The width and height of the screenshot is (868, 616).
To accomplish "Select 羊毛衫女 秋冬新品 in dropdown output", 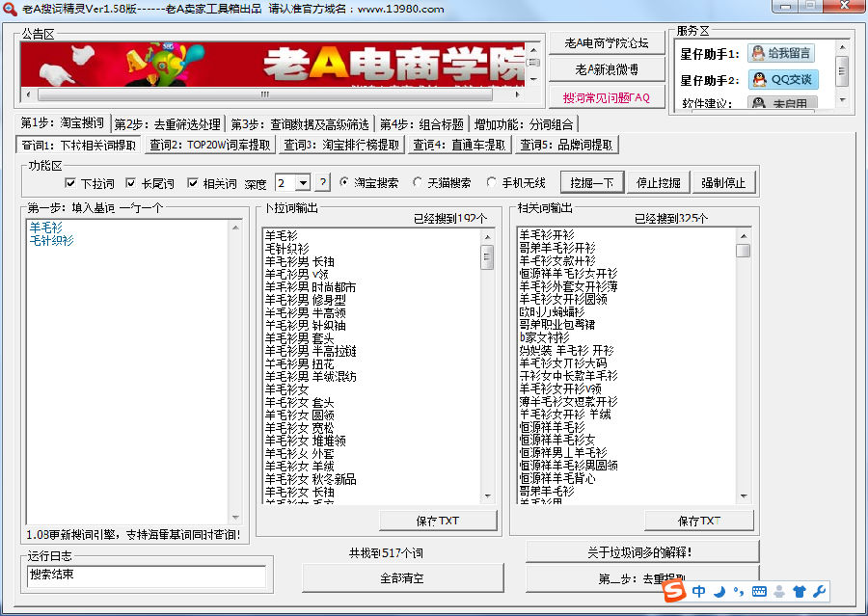I will tap(310, 479).
